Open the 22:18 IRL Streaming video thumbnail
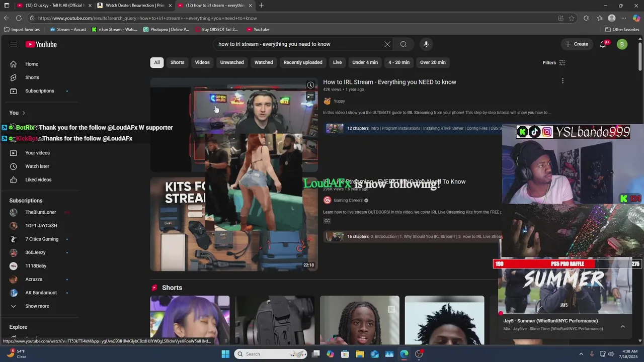Screen dimensions: 644x362 [234, 224]
